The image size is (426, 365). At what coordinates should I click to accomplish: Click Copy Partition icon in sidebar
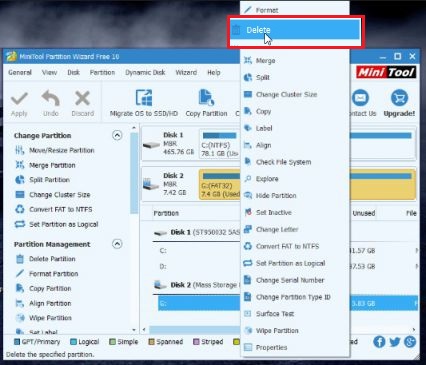click(x=20, y=288)
